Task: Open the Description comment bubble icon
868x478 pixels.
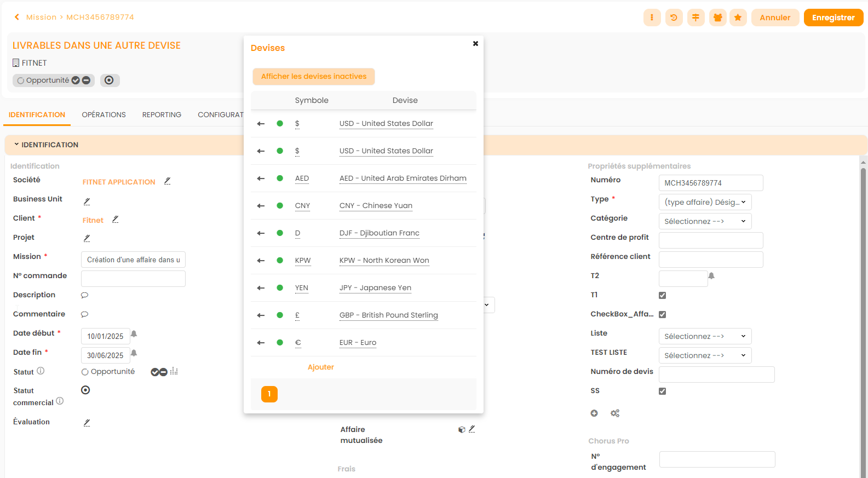Action: click(84, 295)
